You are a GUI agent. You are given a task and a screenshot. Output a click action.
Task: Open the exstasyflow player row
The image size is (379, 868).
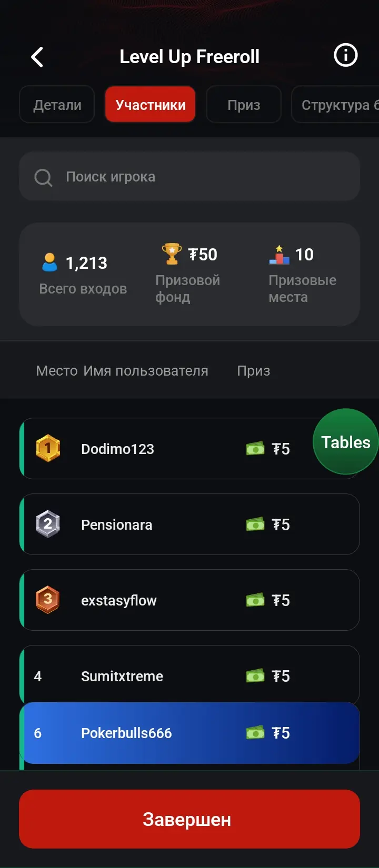(x=119, y=600)
